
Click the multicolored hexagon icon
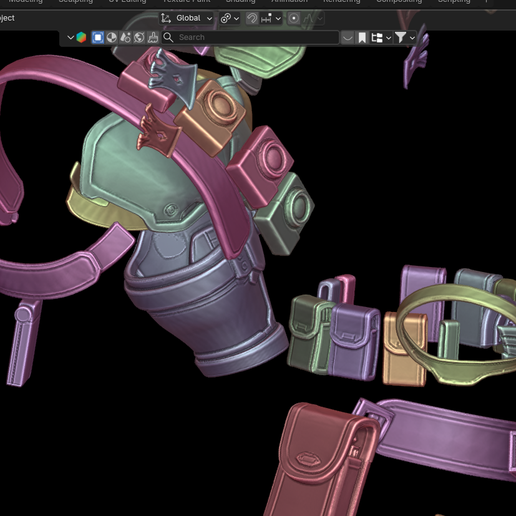point(81,37)
